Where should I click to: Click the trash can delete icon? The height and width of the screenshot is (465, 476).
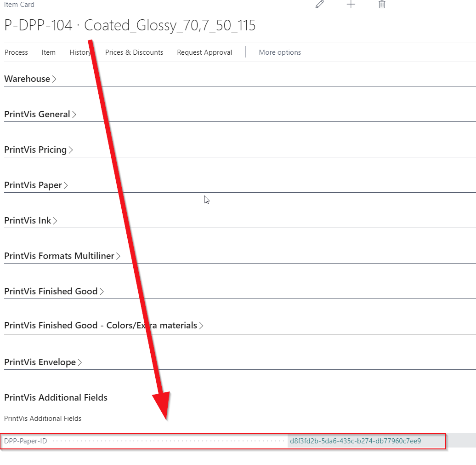click(382, 4)
